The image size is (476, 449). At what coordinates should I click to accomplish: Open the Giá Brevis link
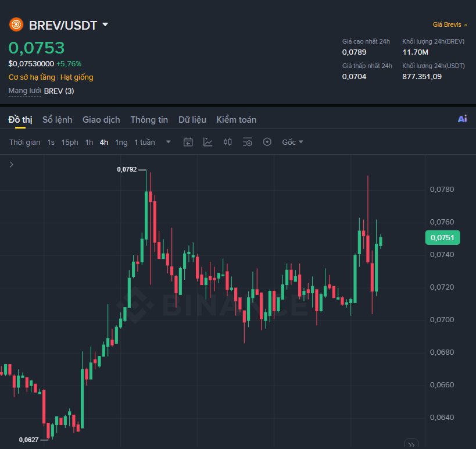click(x=450, y=24)
